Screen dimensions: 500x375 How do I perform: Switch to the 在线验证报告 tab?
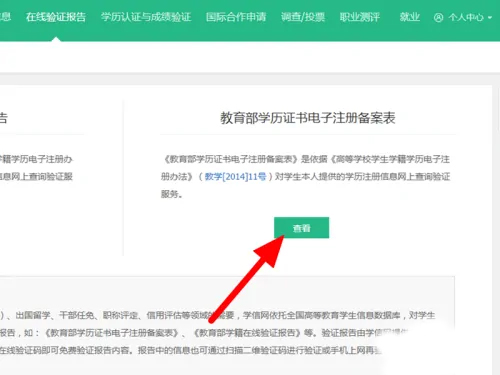(x=56, y=17)
